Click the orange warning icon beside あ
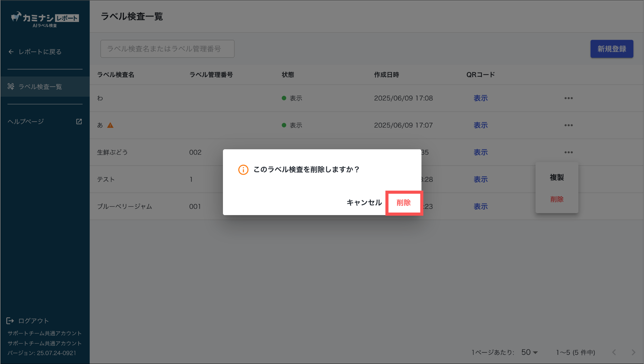 click(x=110, y=125)
